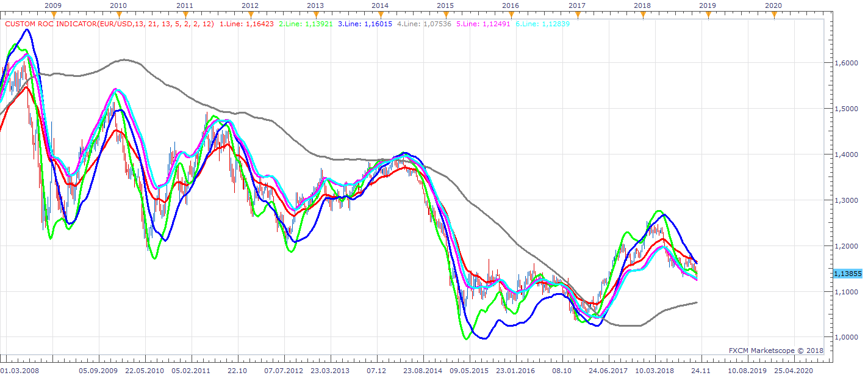Click the 24.11 date axis label

point(700,370)
